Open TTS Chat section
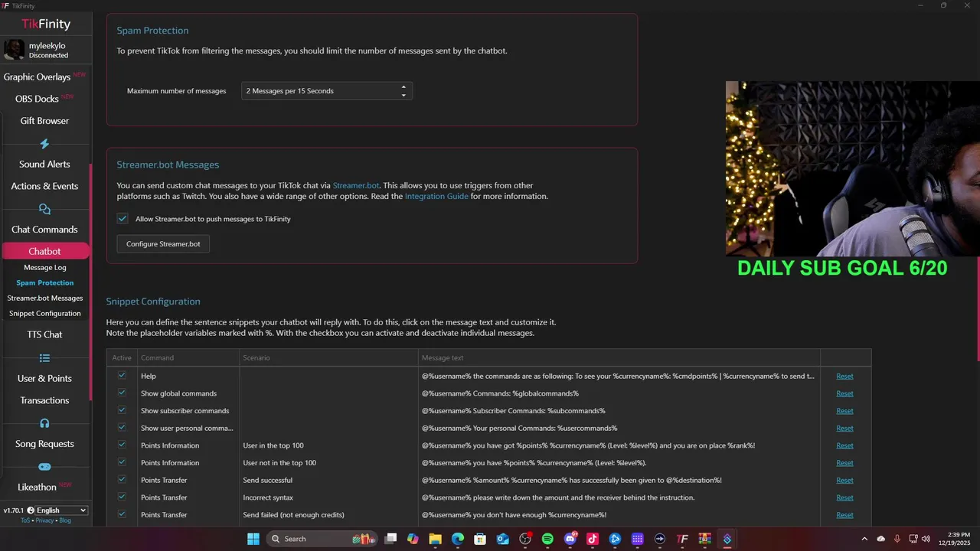Screen dimensions: 980x551 coord(44,334)
